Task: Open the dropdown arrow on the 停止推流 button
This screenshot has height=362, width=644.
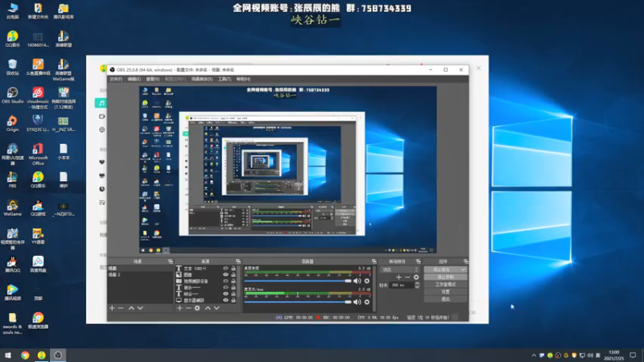Action: click(464, 269)
